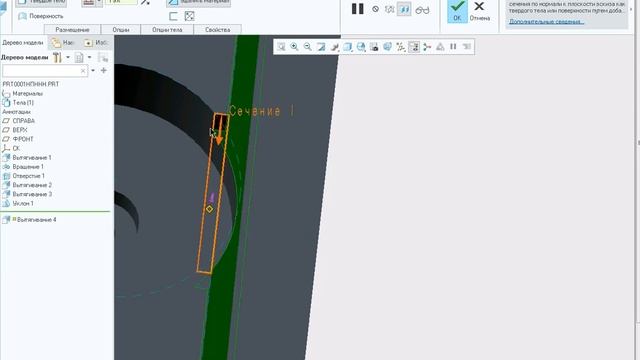Open the tree display document icon
The width and height of the screenshot is (640, 360).
tap(79, 58)
